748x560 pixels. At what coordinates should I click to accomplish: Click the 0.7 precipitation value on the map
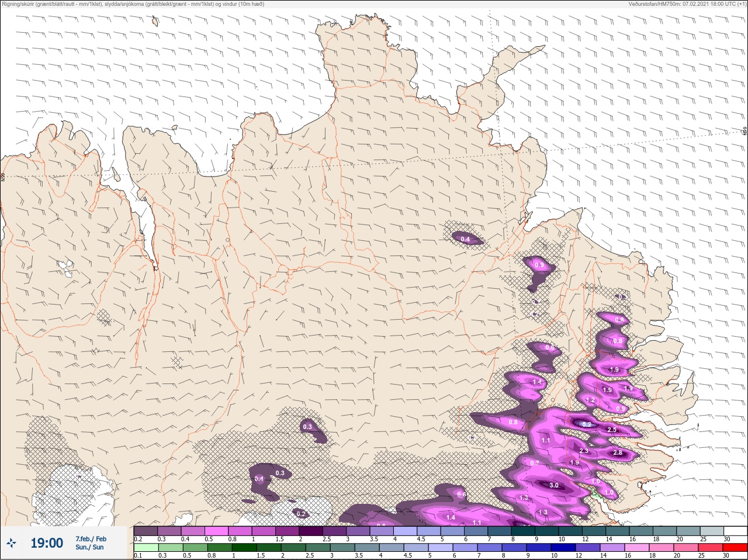(x=535, y=462)
